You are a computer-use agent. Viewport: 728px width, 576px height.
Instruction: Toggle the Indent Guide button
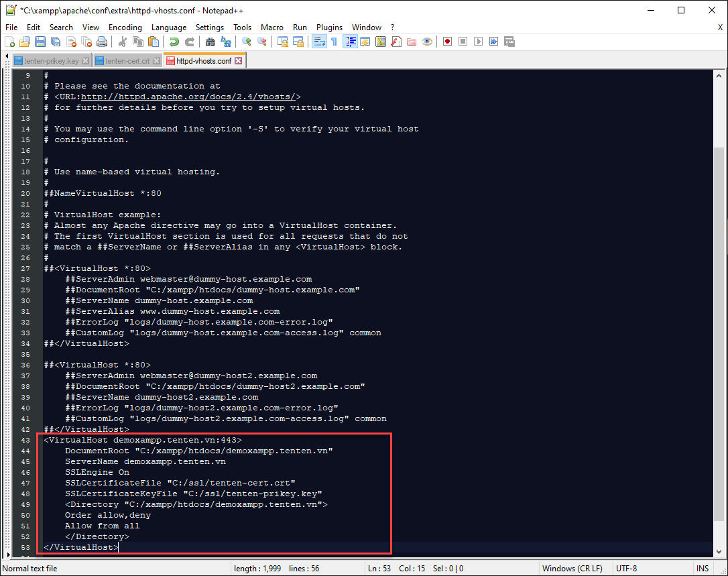(x=350, y=42)
